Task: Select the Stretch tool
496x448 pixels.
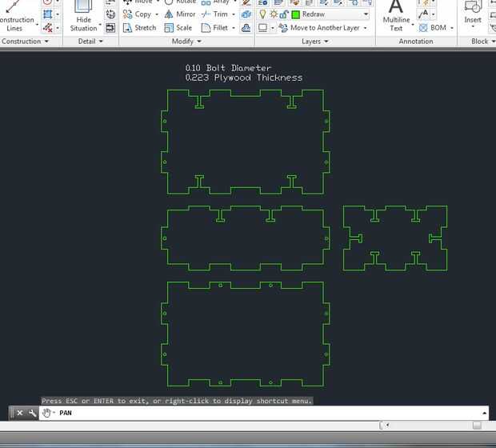Action: (x=139, y=28)
